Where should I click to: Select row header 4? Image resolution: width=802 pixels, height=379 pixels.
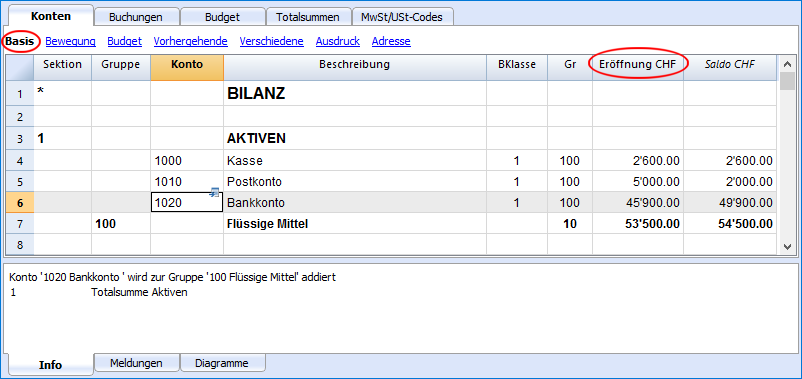tap(20, 161)
